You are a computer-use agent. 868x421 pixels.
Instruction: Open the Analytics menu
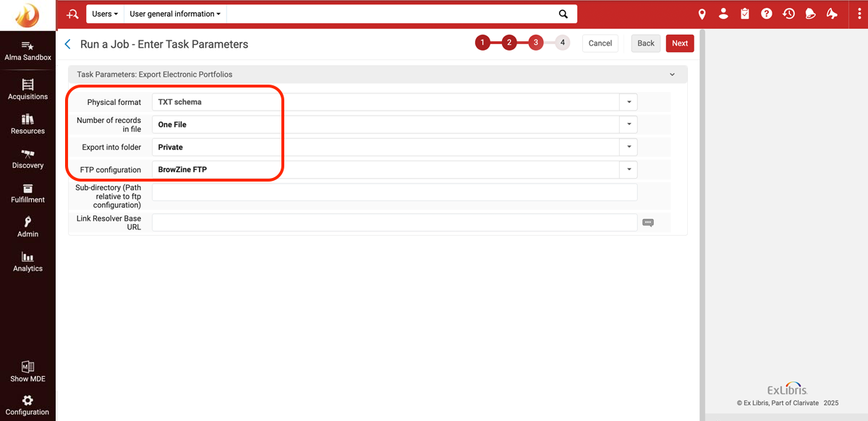click(27, 262)
